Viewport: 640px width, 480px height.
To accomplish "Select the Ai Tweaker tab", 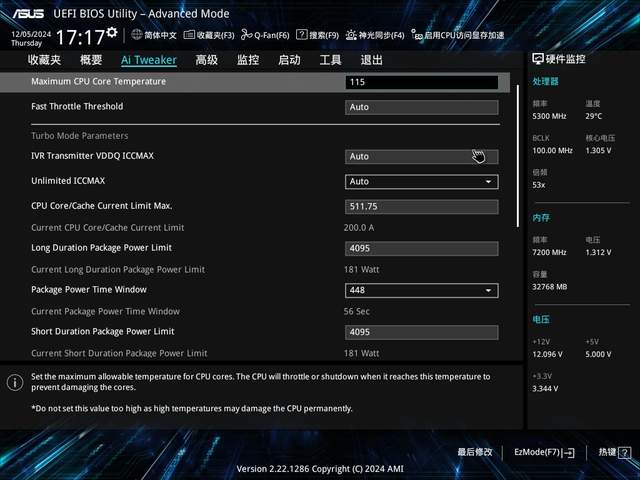I will coord(149,60).
